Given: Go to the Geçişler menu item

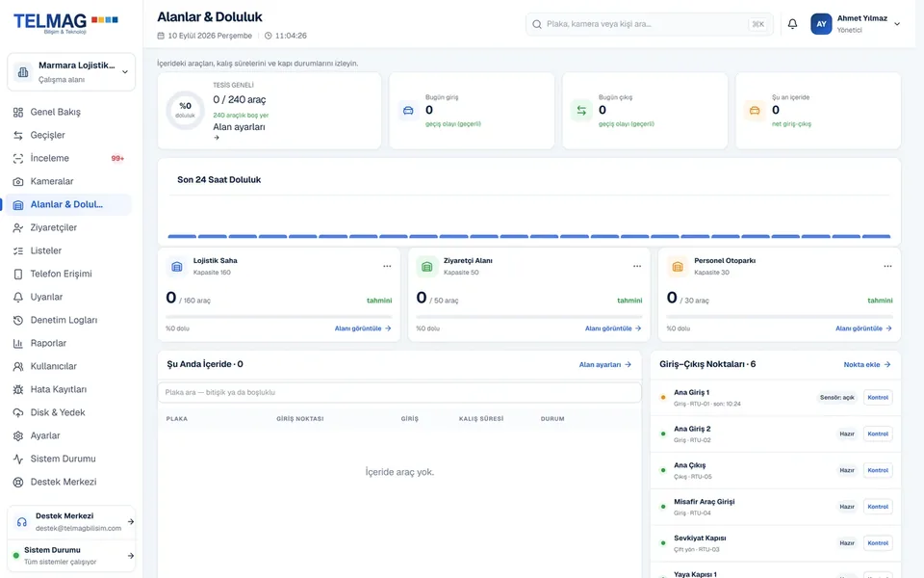Looking at the screenshot, I should click(68, 135).
